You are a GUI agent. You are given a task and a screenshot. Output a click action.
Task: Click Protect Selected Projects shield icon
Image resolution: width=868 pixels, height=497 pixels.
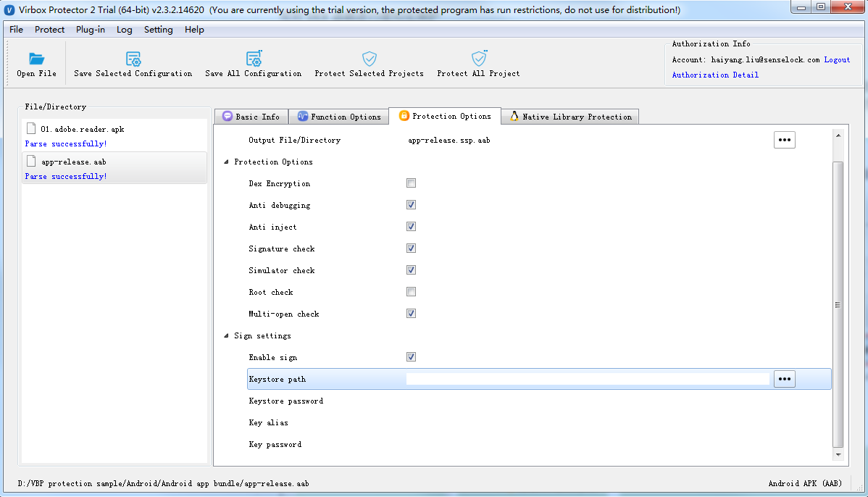click(x=370, y=58)
